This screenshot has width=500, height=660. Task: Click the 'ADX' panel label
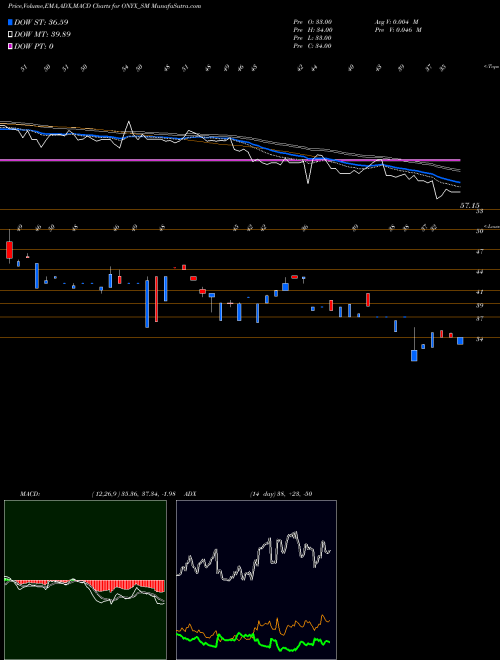[190, 494]
